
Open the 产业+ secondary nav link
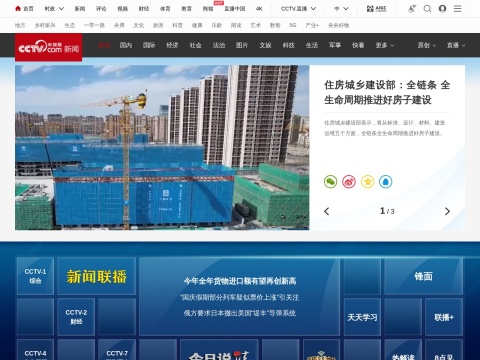pos(312,25)
